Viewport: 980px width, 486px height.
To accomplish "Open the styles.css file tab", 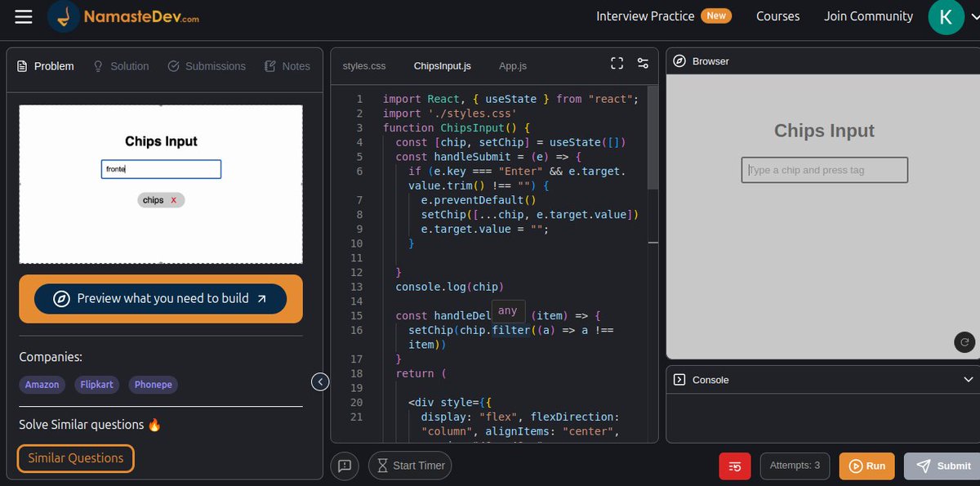I will pos(364,66).
